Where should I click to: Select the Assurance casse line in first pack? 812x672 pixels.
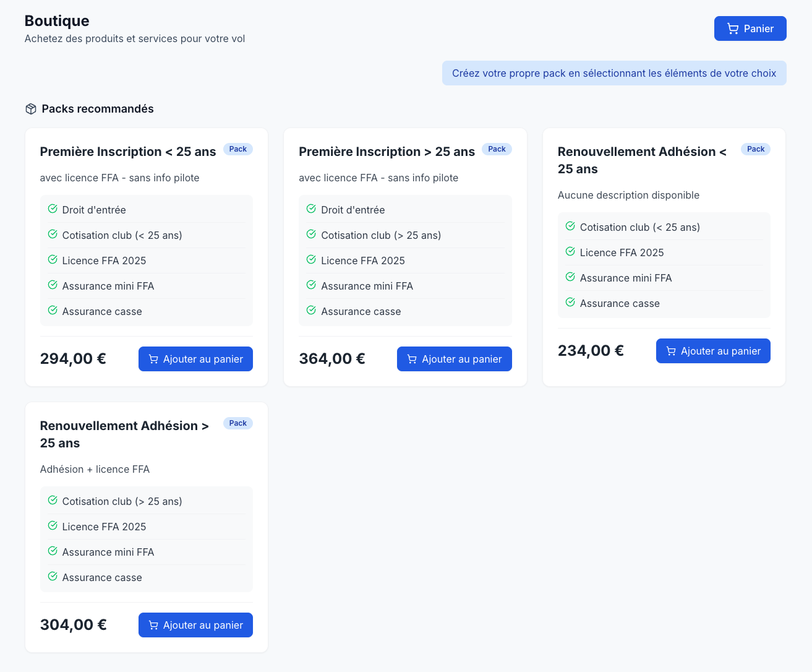pos(101,311)
